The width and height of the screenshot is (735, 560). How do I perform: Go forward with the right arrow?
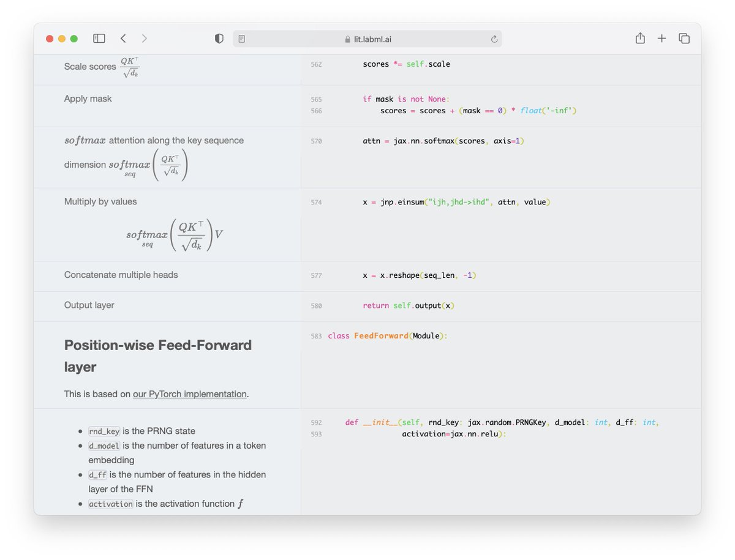[145, 39]
